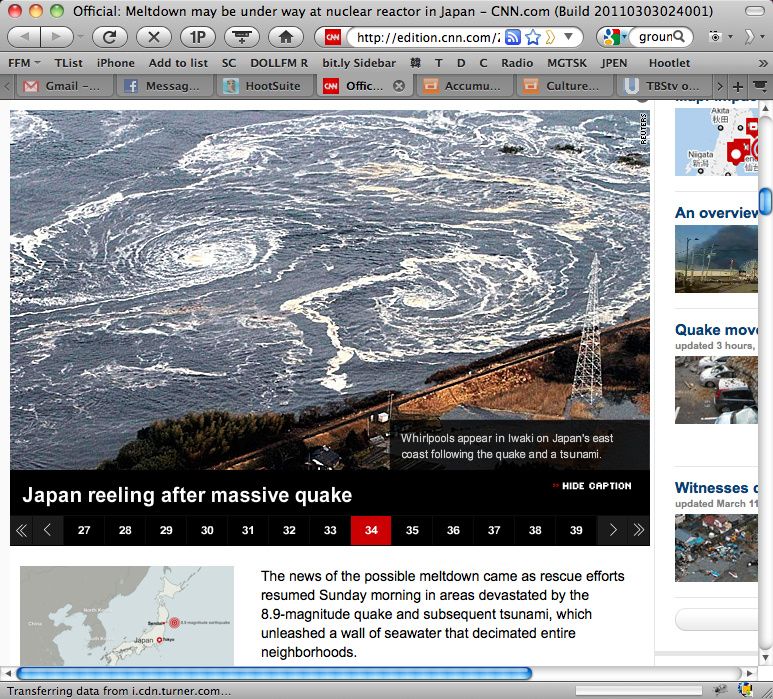Click the Japan earthquake map thumbnail
The image size is (773, 699).
[127, 616]
